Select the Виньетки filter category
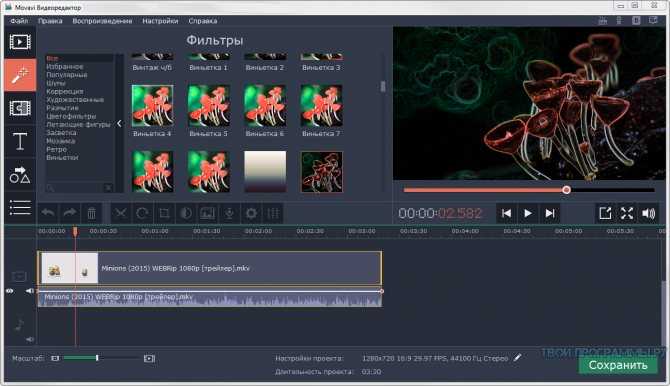The width and height of the screenshot is (670, 386). coord(62,157)
